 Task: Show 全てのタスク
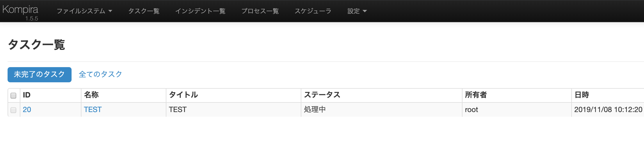point(100,74)
